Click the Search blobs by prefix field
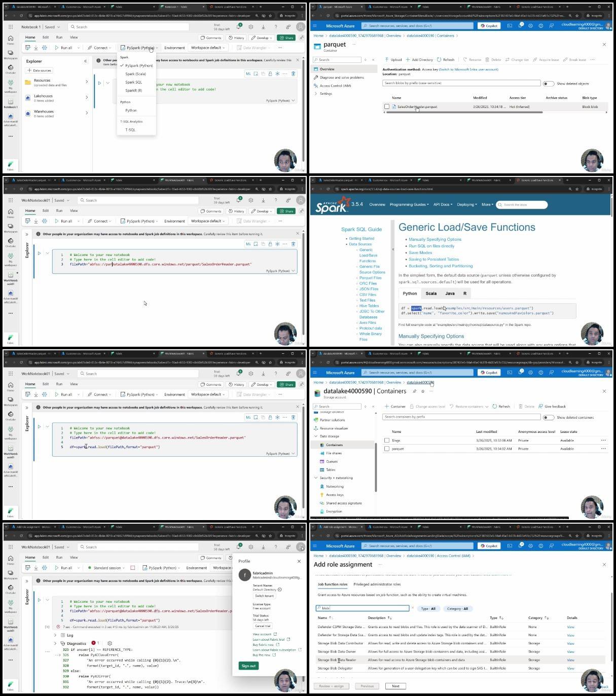The width and height of the screenshot is (616, 696). [461, 83]
